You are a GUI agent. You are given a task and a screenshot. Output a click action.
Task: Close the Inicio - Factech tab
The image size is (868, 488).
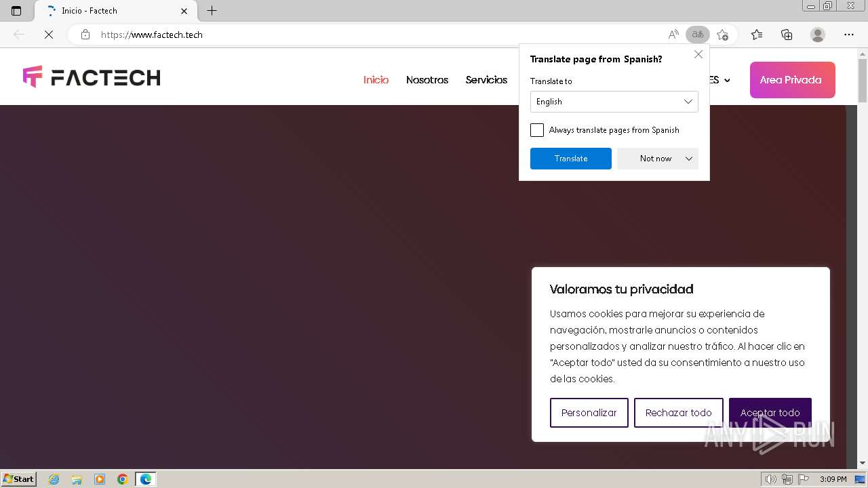tap(184, 11)
